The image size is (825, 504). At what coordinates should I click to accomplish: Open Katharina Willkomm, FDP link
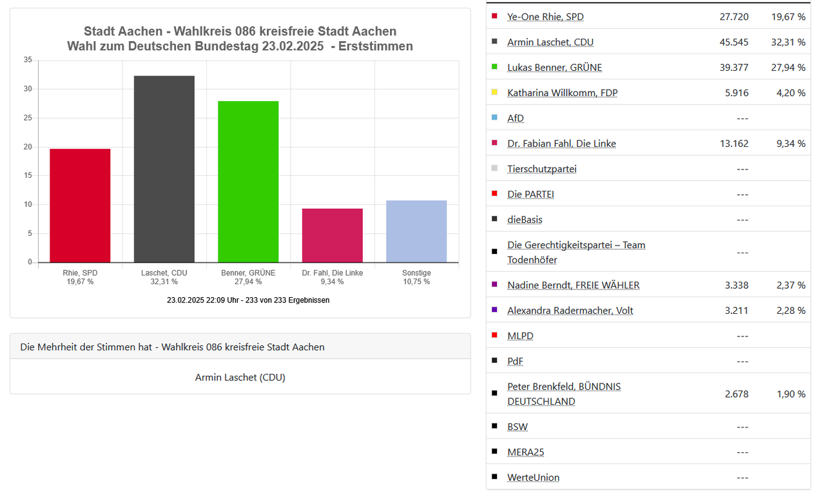pyautogui.click(x=562, y=93)
